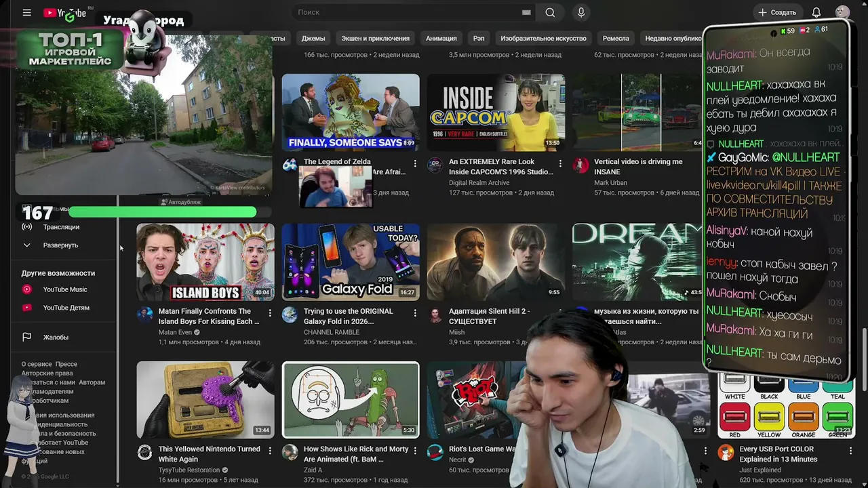Screen dimensions: 868x488
Task: Open the Zelda video's channel avatar
Action: pos(290,165)
